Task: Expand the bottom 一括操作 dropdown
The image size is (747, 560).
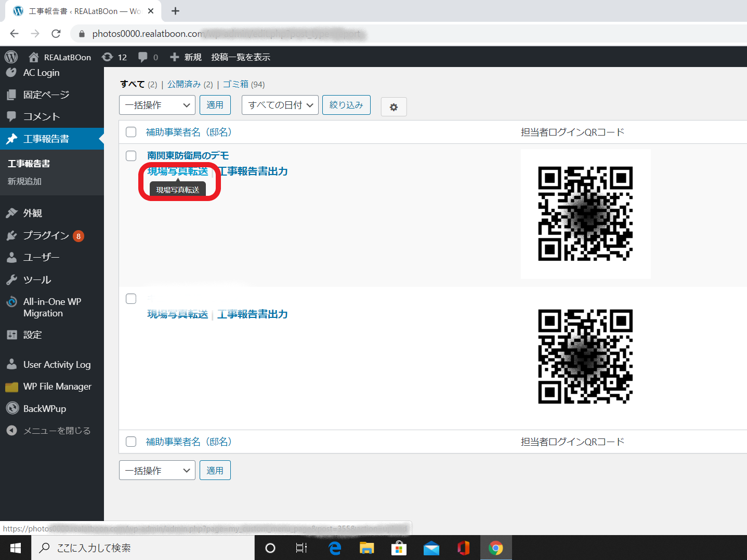Action: tap(157, 471)
